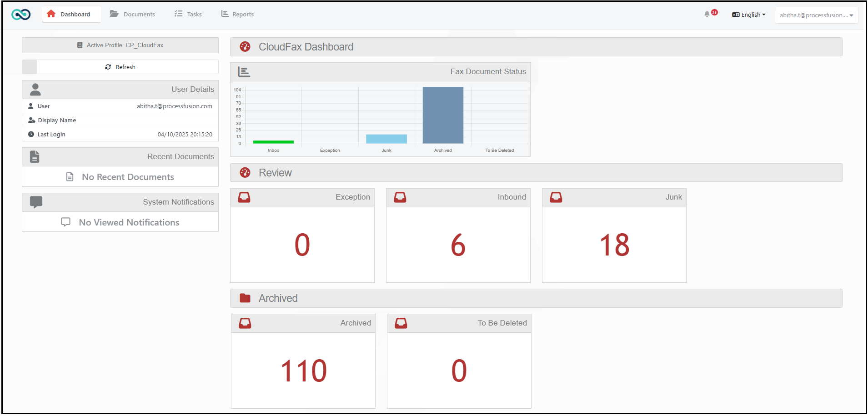Image resolution: width=868 pixels, height=416 pixels.
Task: Click the Inbound card inbox icon
Action: coord(400,197)
